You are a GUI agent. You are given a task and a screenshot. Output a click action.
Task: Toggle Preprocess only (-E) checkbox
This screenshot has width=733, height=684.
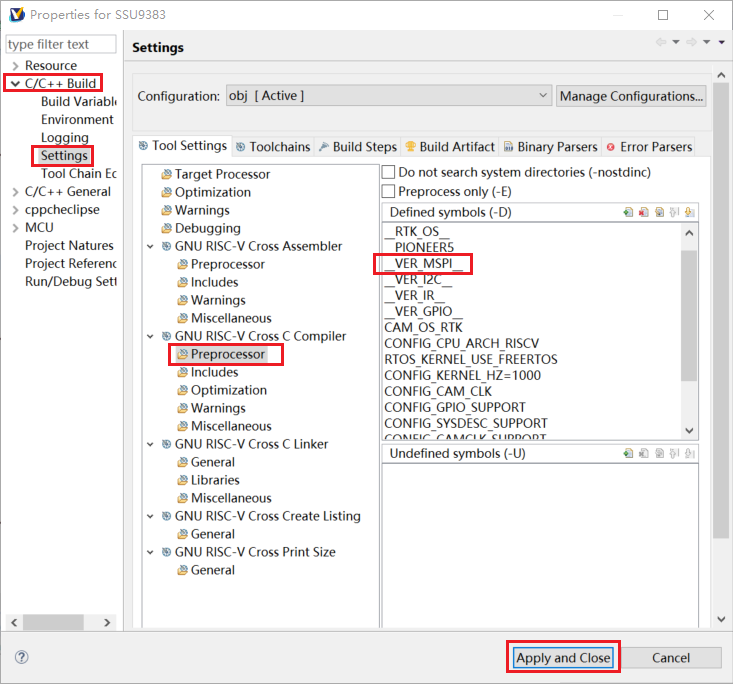coord(389,191)
